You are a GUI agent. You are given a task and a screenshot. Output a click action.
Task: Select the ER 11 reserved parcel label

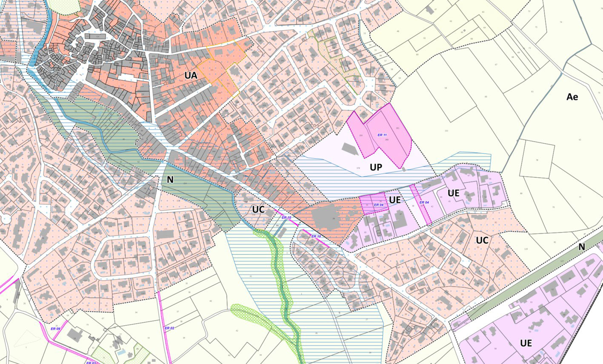point(382,135)
